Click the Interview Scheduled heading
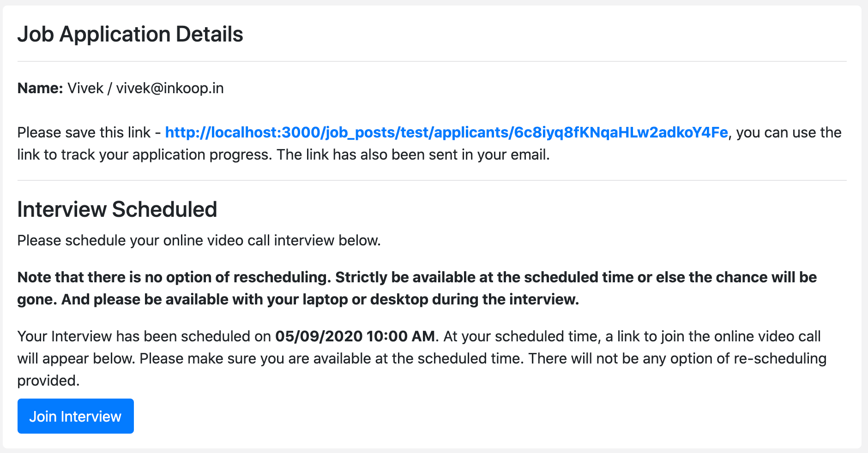Image resolution: width=868 pixels, height=453 pixels. 117,209
